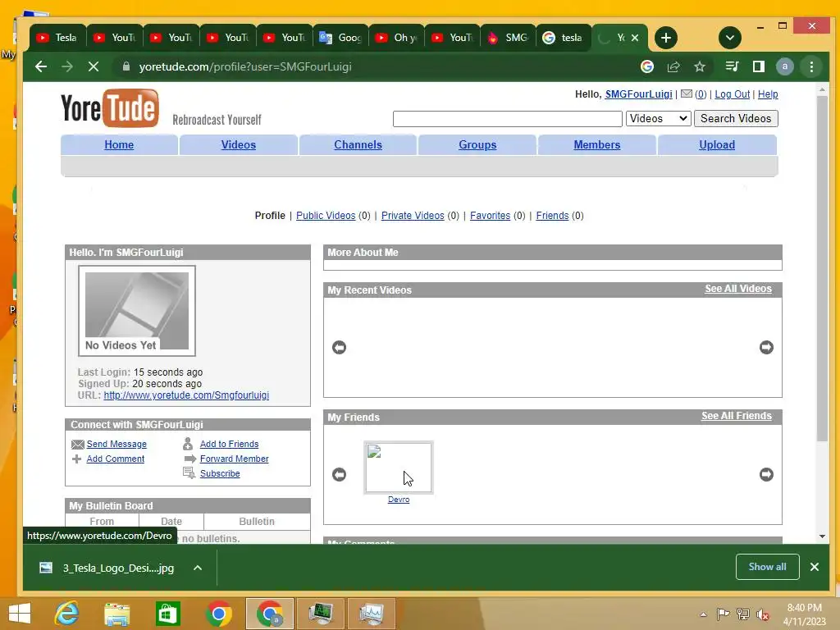Click Devro's friend thumbnail image
Image resolution: width=840 pixels, height=630 pixels.
[399, 467]
